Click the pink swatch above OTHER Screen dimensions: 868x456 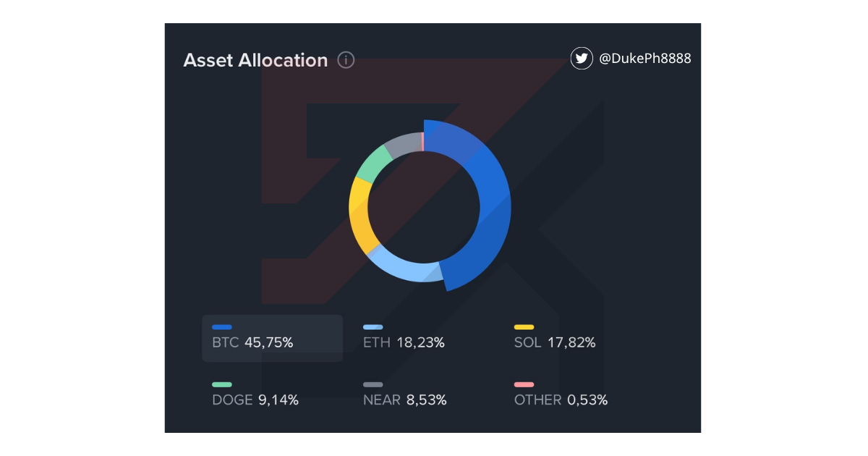point(524,384)
